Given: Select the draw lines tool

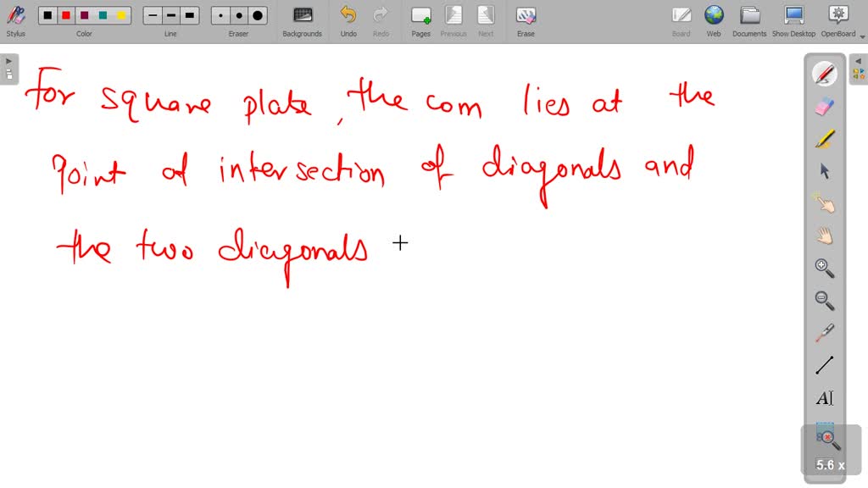Looking at the screenshot, I should [824, 365].
